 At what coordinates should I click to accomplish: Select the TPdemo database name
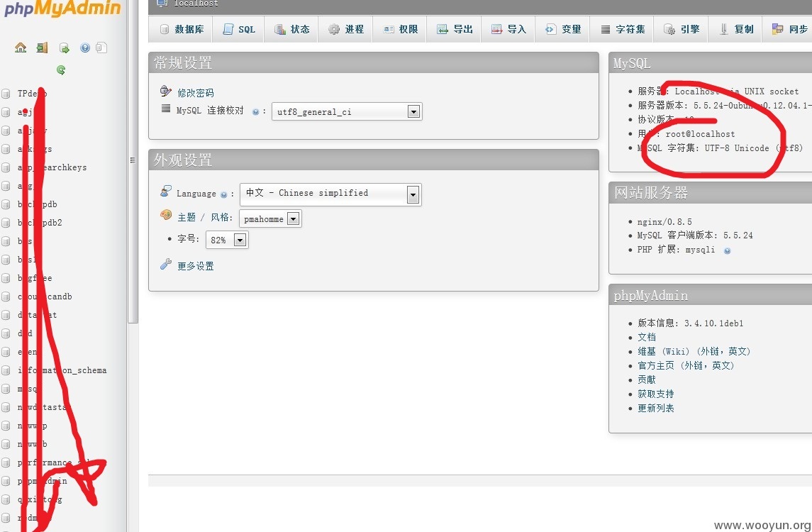coord(32,94)
